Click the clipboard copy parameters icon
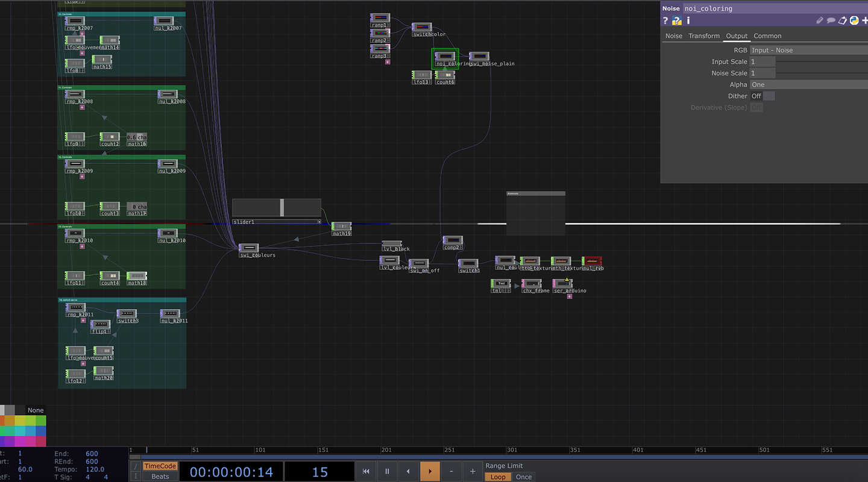 coord(843,20)
